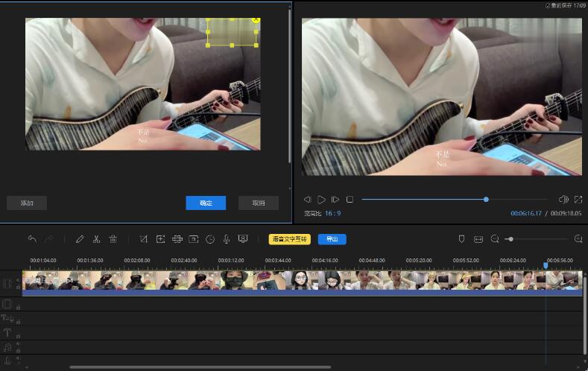Remove mosaic box via yellow X
The height and width of the screenshot is (371, 588).
(x=256, y=19)
